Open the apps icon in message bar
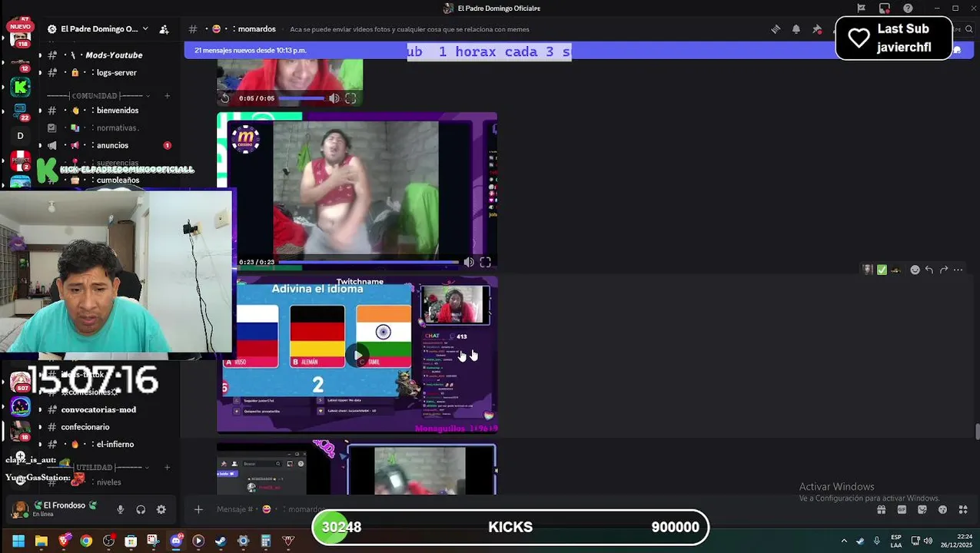The height and width of the screenshot is (553, 980). pos(963,509)
